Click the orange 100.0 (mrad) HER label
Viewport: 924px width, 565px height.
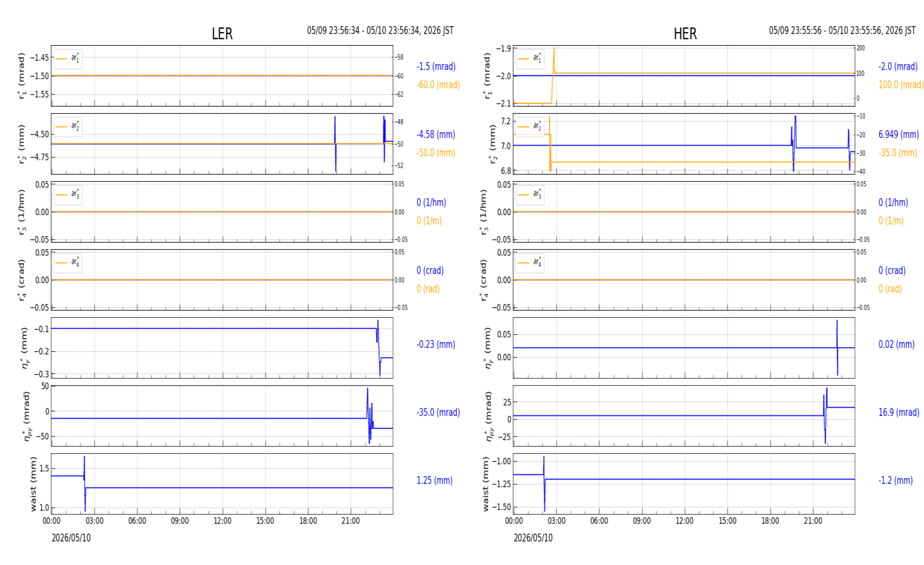point(901,85)
